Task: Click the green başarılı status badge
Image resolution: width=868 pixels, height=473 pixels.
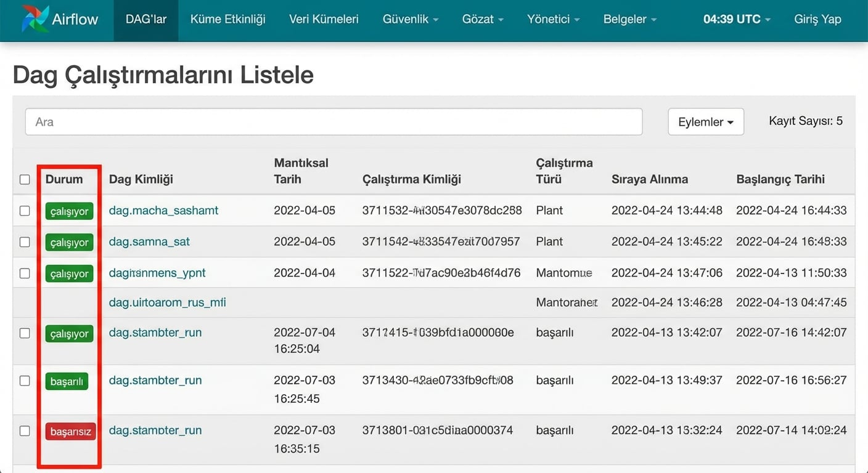Action: click(67, 381)
